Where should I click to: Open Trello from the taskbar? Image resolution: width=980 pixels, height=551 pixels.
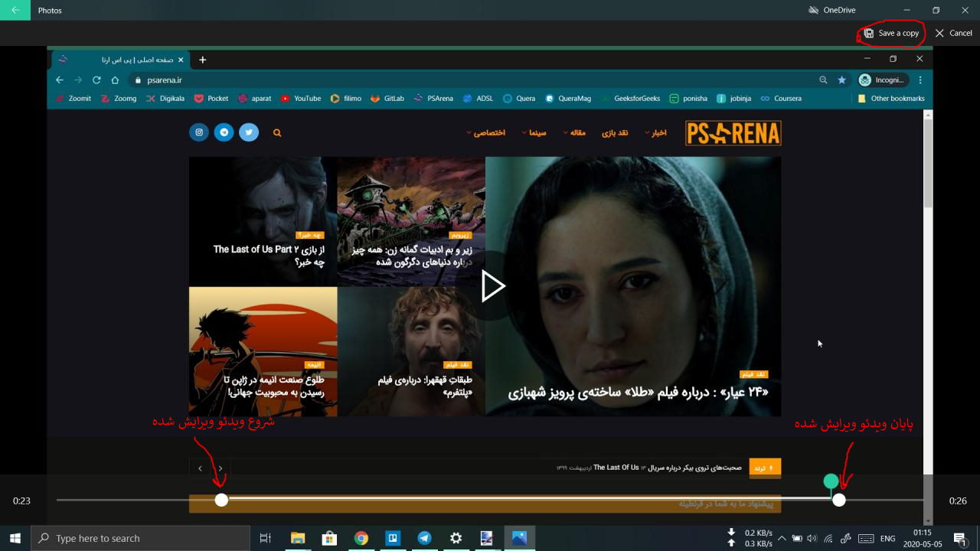[393, 538]
